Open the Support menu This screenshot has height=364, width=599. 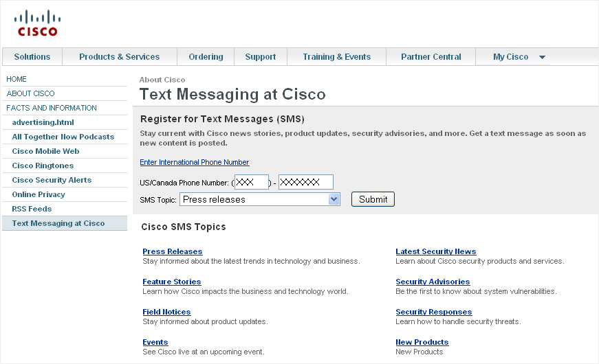click(x=260, y=57)
